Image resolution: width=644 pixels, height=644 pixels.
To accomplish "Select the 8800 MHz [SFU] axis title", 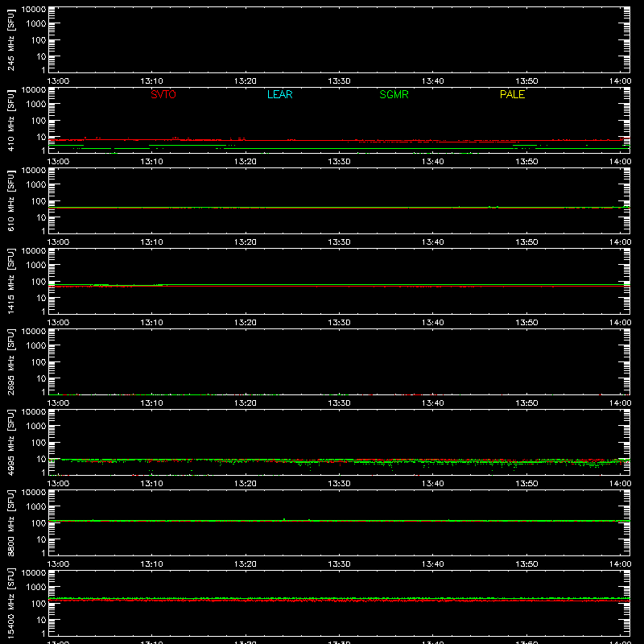I will (x=10, y=522).
